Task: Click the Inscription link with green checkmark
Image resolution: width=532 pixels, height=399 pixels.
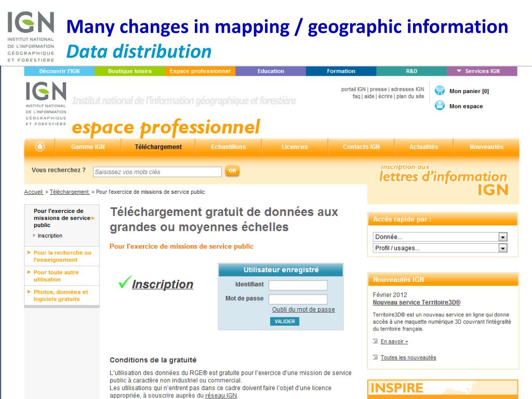Action: pos(163,284)
